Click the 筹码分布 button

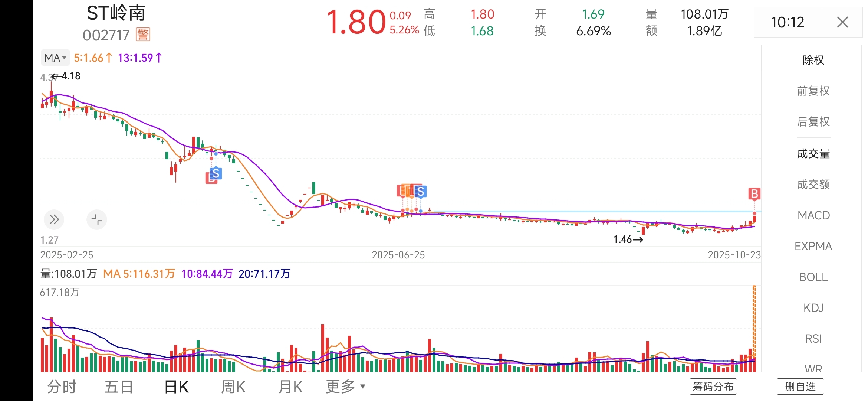pos(713,387)
